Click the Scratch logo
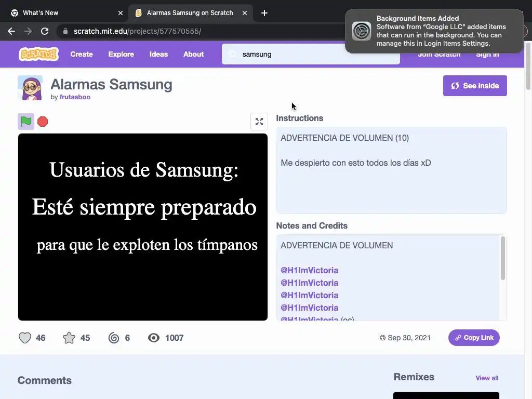 point(38,54)
